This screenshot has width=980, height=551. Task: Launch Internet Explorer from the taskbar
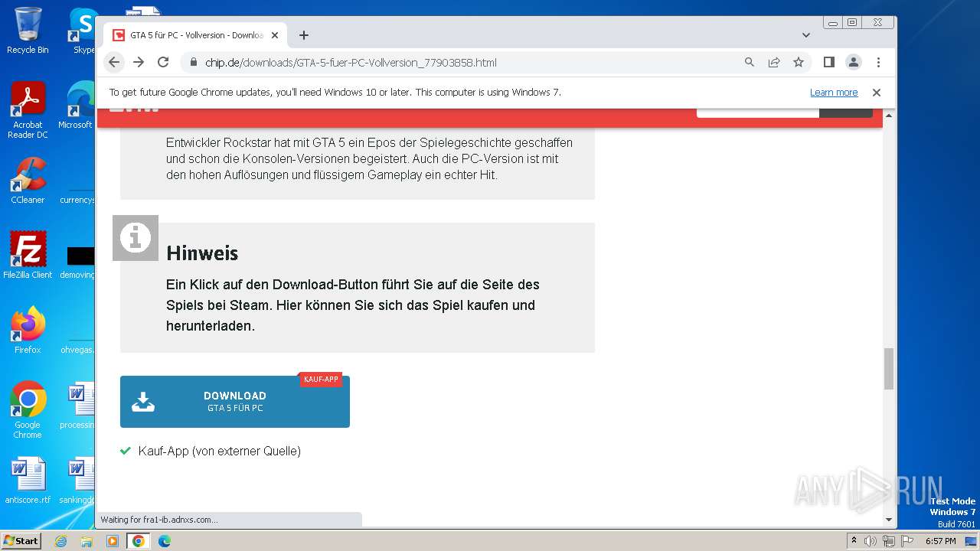[61, 541]
